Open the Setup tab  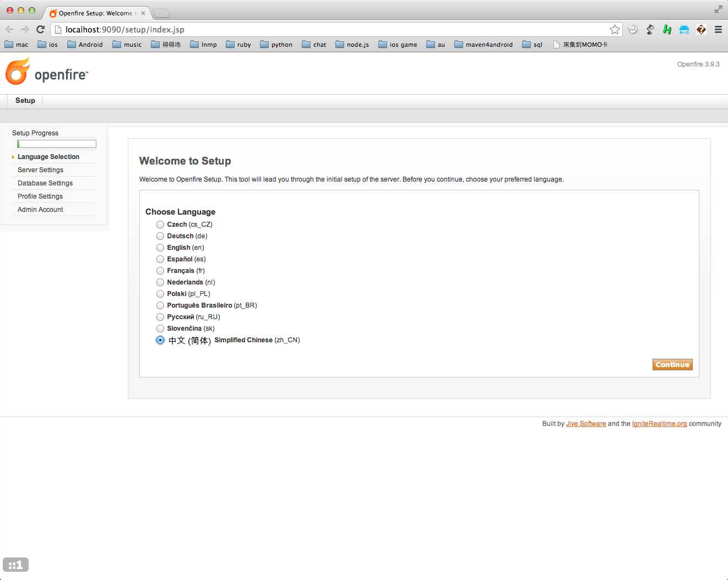[x=25, y=101]
